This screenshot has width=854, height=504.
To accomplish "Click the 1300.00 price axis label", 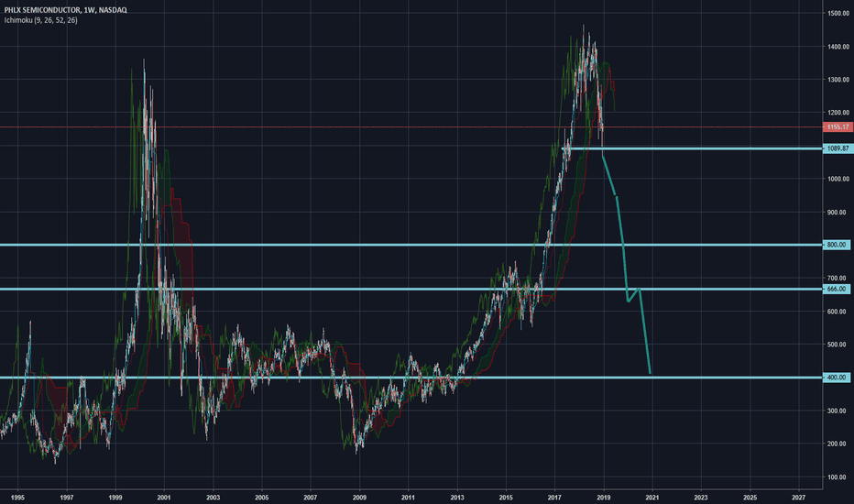I will (838, 80).
